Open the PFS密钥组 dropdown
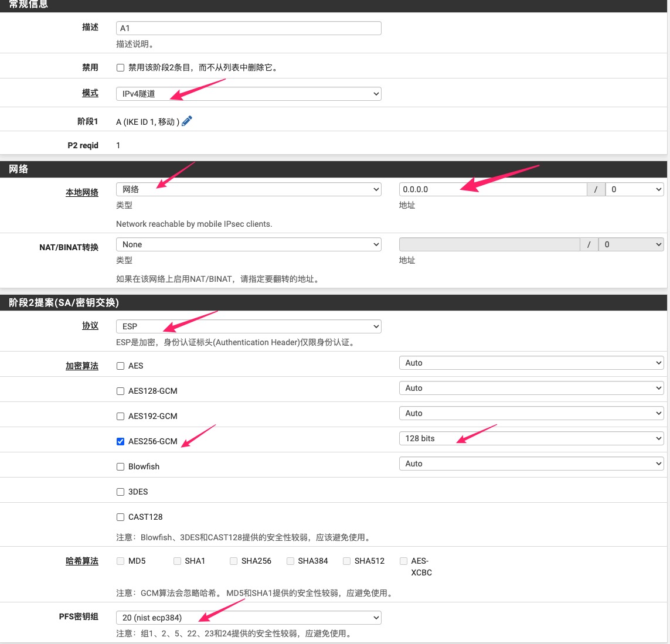This screenshot has width=670, height=644. [249, 618]
